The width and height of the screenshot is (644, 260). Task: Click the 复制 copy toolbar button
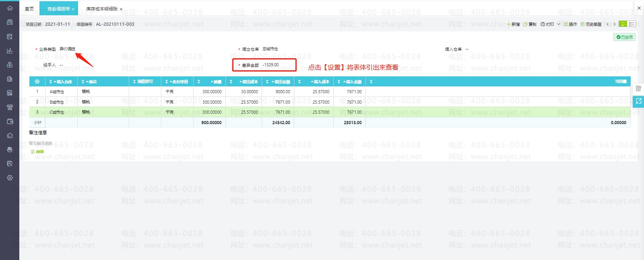tap(530, 24)
